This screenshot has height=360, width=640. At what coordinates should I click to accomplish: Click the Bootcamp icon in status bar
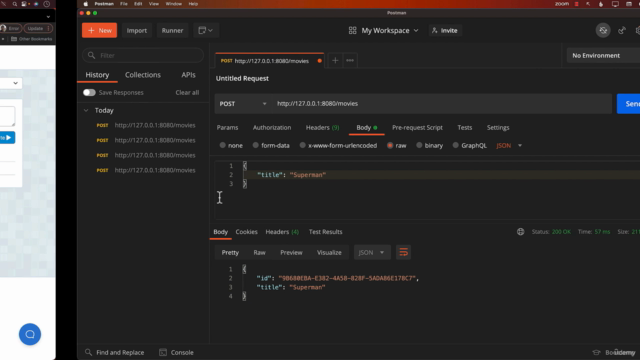tap(596, 352)
